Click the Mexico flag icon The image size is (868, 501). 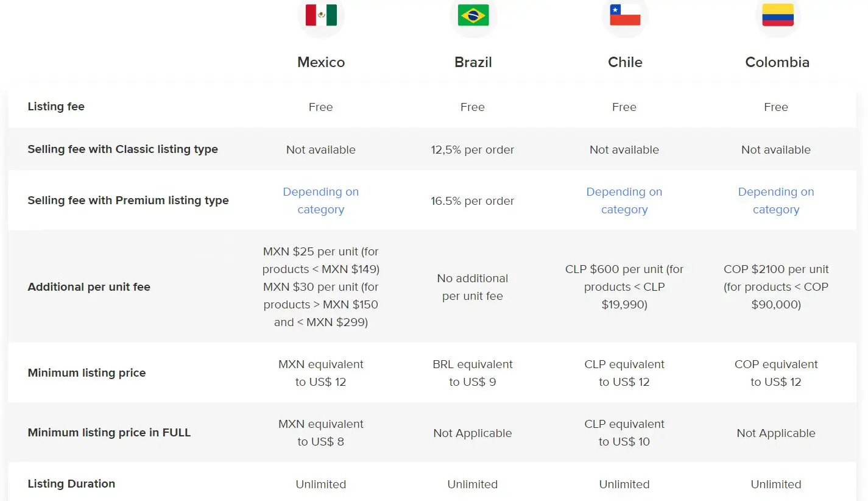point(321,15)
